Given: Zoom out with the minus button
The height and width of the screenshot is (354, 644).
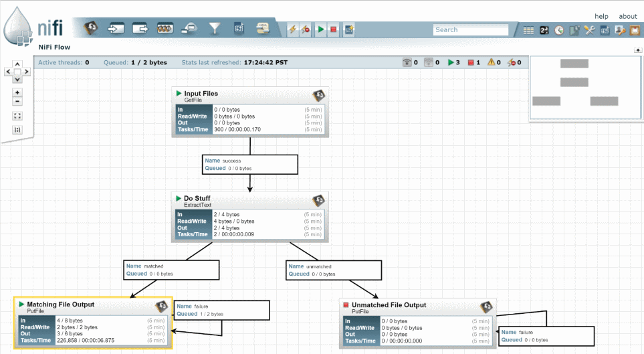Looking at the screenshot, I should [17, 101].
